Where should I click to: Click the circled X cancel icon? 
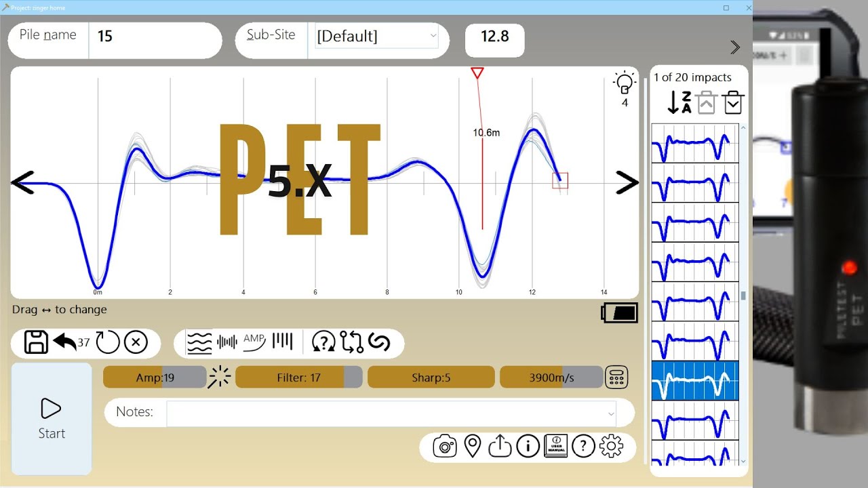coord(136,342)
